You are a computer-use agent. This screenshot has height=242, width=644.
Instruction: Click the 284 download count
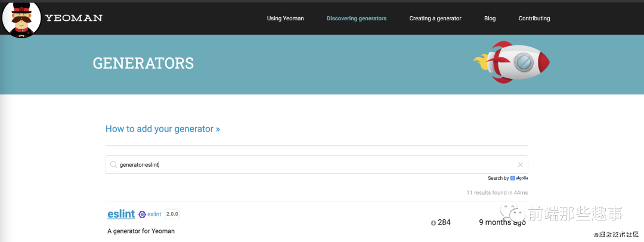coord(444,222)
